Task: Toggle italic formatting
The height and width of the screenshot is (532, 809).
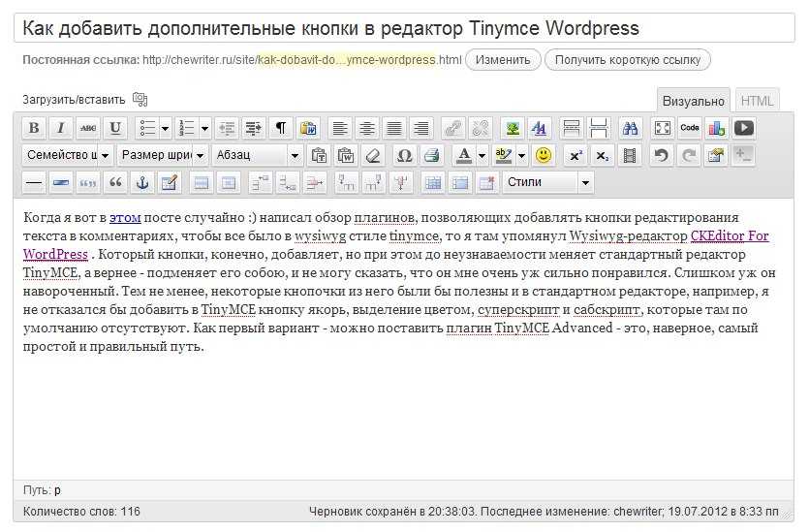Action: (x=61, y=128)
